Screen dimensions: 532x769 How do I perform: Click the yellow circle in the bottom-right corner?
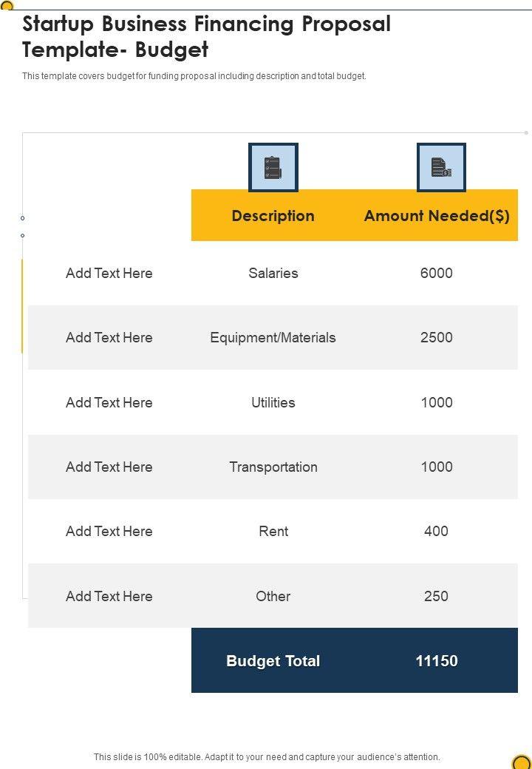click(x=522, y=762)
